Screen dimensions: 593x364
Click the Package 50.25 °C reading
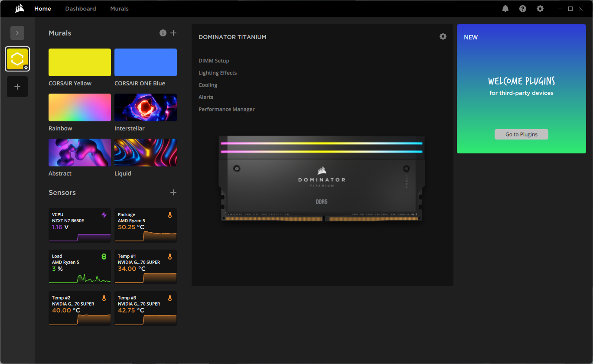[132, 227]
